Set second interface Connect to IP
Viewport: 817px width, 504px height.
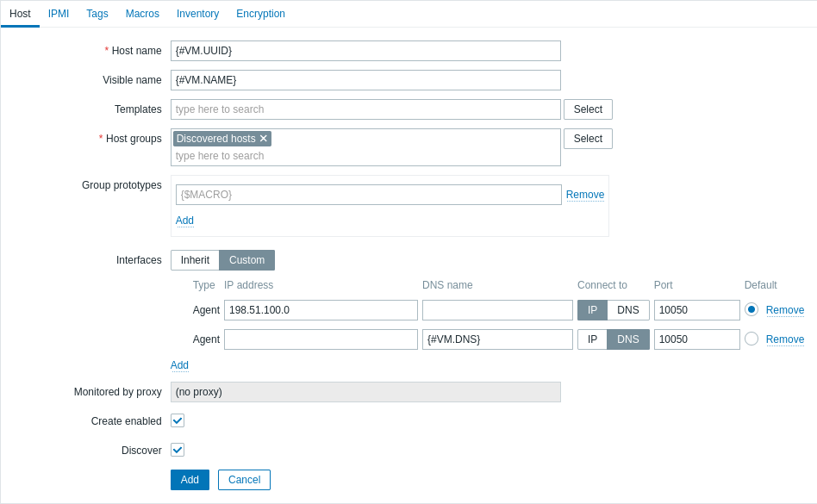592,339
